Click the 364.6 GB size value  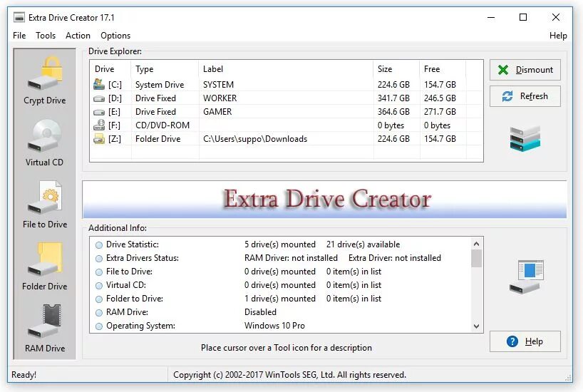393,112
